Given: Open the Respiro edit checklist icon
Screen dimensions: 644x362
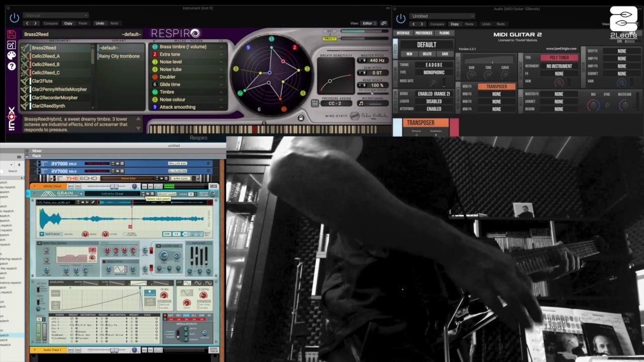Looking at the screenshot, I should (11, 45).
